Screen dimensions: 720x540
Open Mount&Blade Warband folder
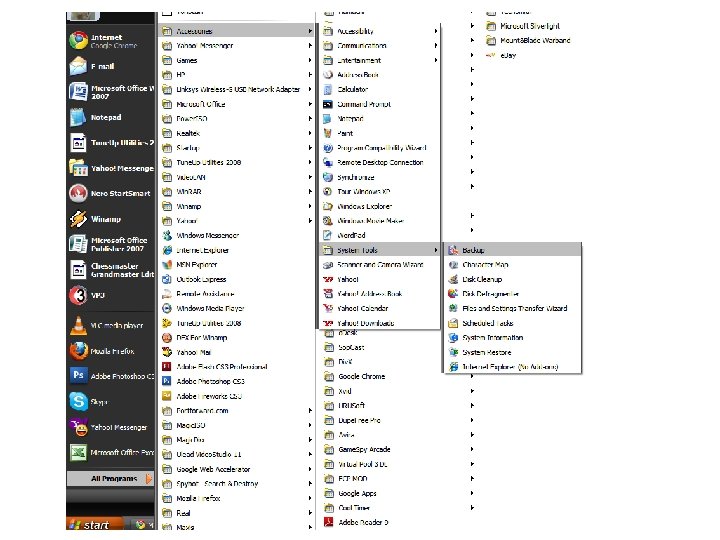529,40
